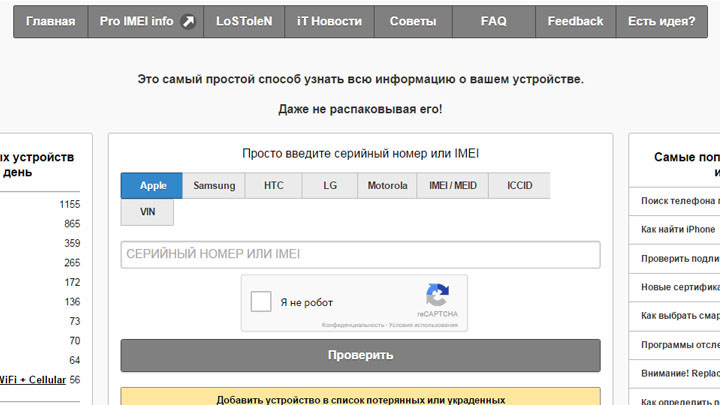Switch to the Motorola tab
The image size is (720, 405).
(x=387, y=186)
